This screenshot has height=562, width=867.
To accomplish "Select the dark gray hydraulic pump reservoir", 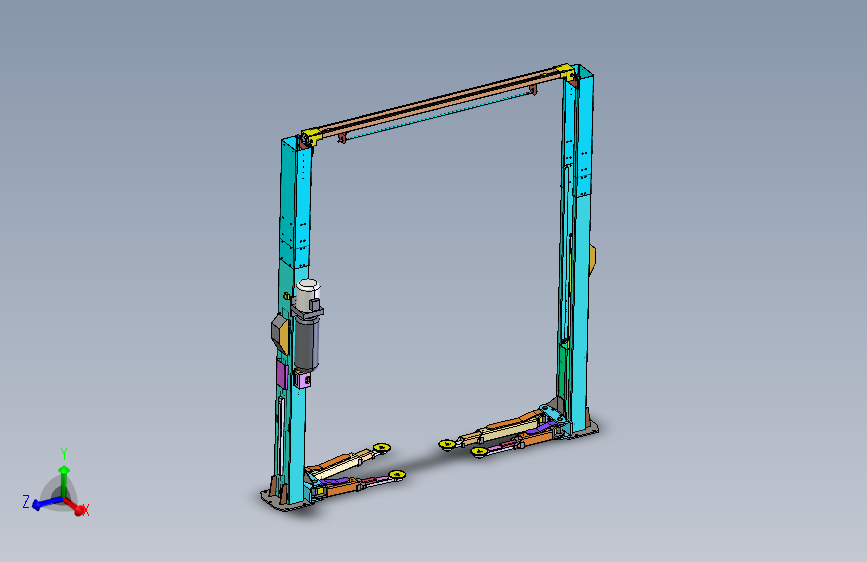I will click(306, 346).
